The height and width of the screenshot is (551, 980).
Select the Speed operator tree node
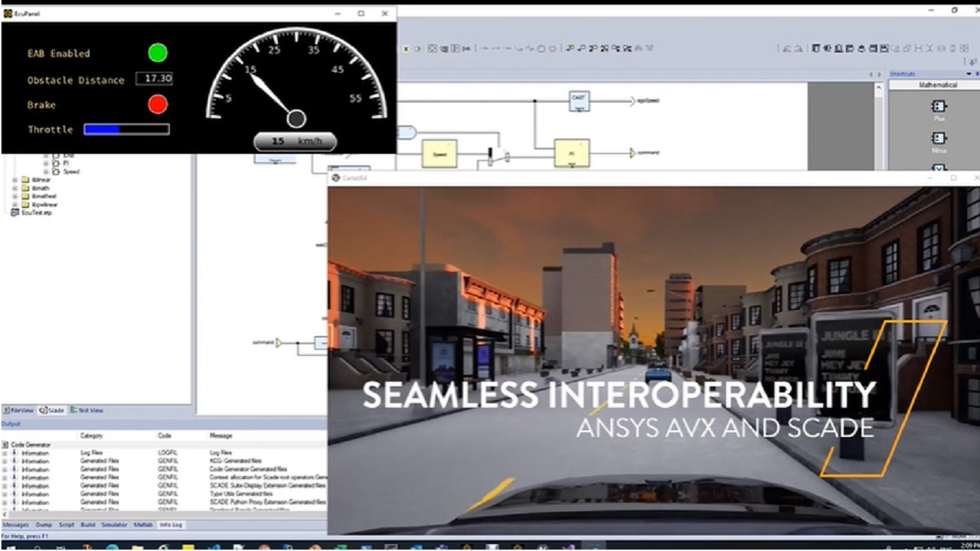[x=70, y=171]
